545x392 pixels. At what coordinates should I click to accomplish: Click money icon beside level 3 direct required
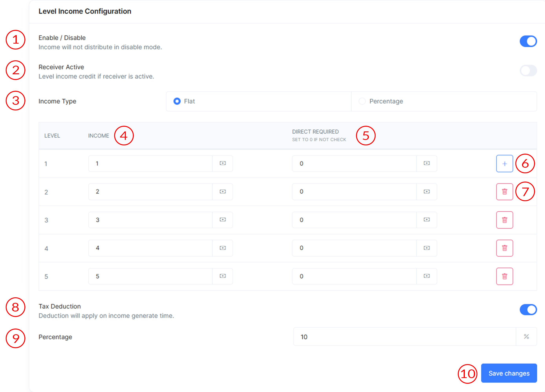[x=427, y=220]
